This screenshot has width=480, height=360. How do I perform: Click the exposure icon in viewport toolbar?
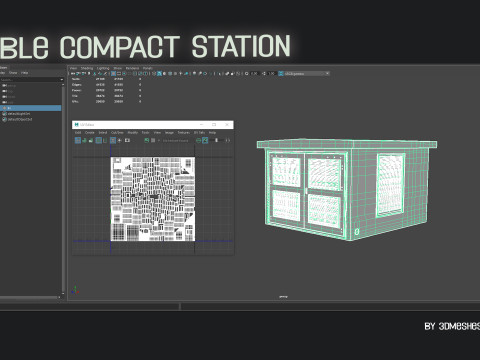click(246, 73)
